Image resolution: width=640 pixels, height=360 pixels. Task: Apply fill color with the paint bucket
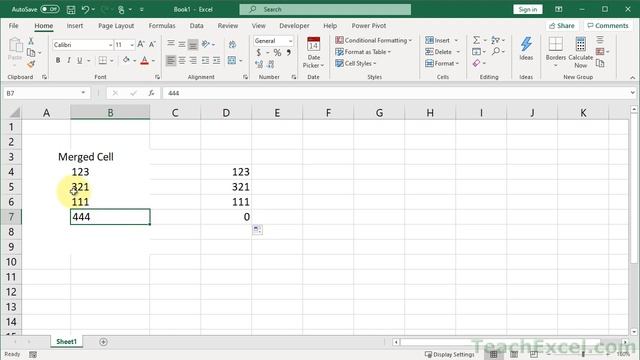(x=126, y=60)
